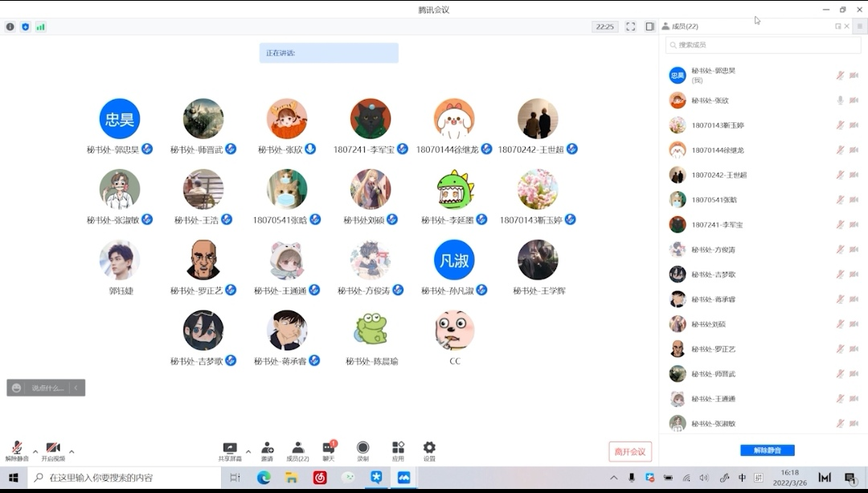The height and width of the screenshot is (493, 868).
Task: Click the blue security shield icon
Action: [25, 27]
